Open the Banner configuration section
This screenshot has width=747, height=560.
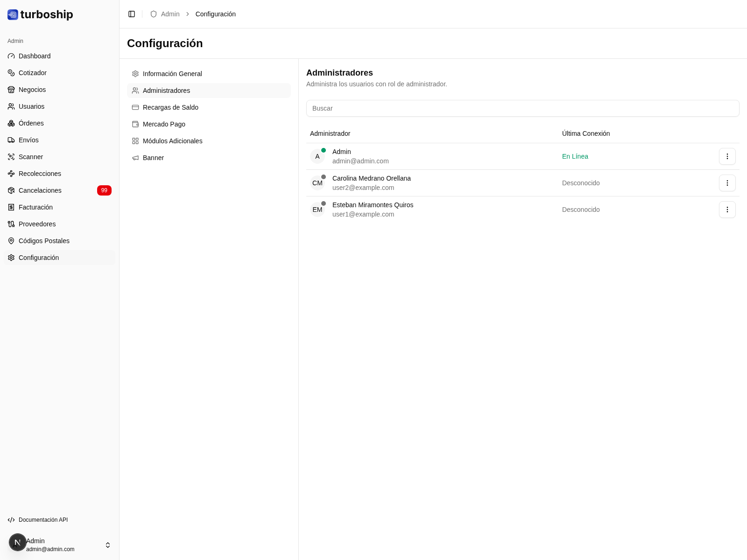point(153,158)
